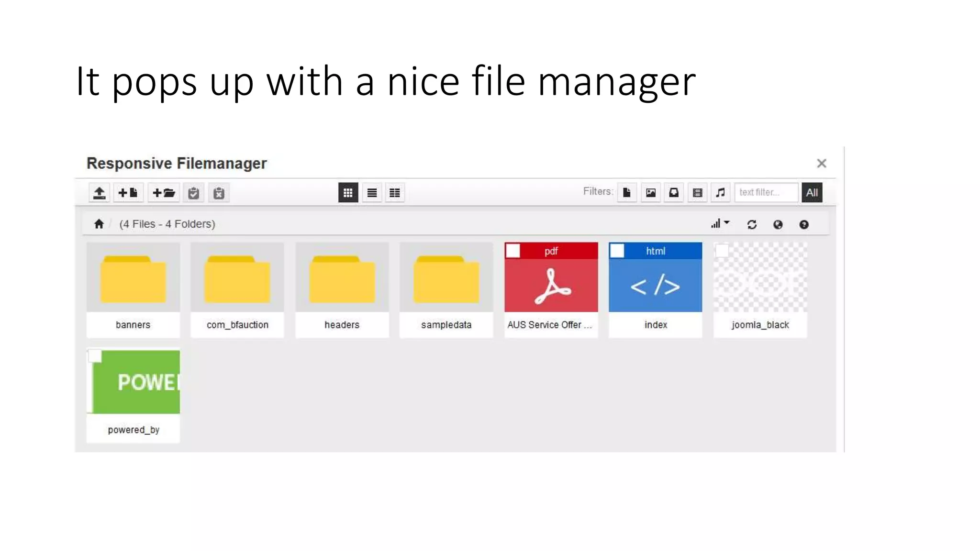This screenshot has height=551, width=980.
Task: Click the index file name
Action: 656,325
